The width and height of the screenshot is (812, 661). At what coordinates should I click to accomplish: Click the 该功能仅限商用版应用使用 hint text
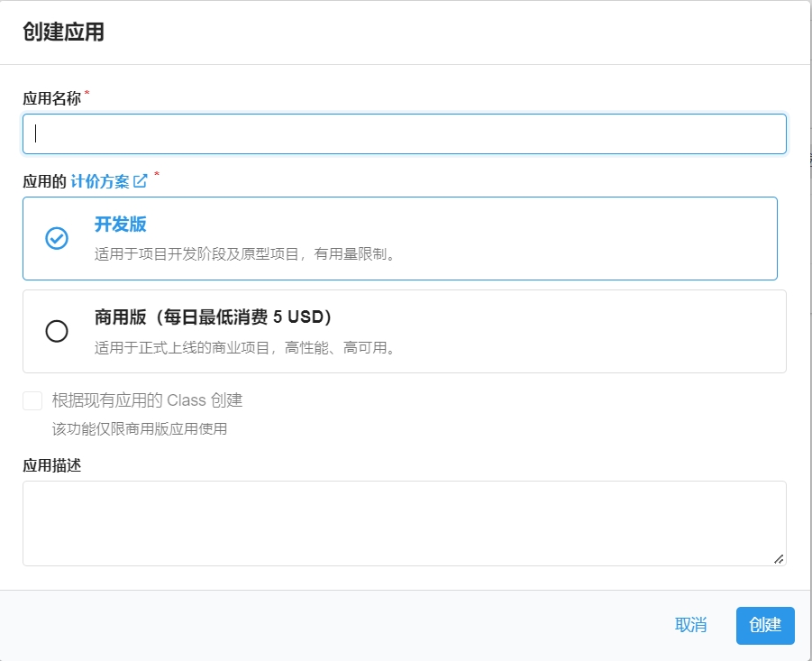tap(140, 428)
